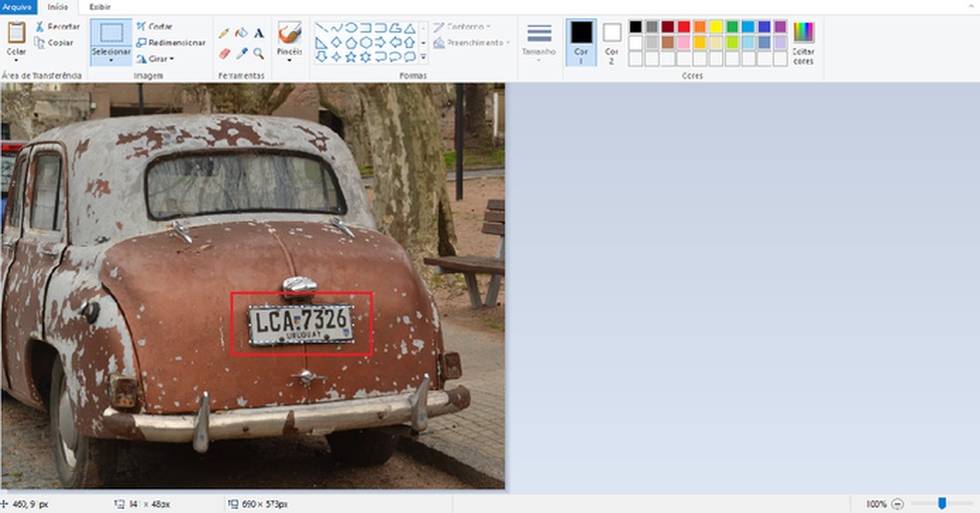Click the zoom out minus button

click(897, 504)
